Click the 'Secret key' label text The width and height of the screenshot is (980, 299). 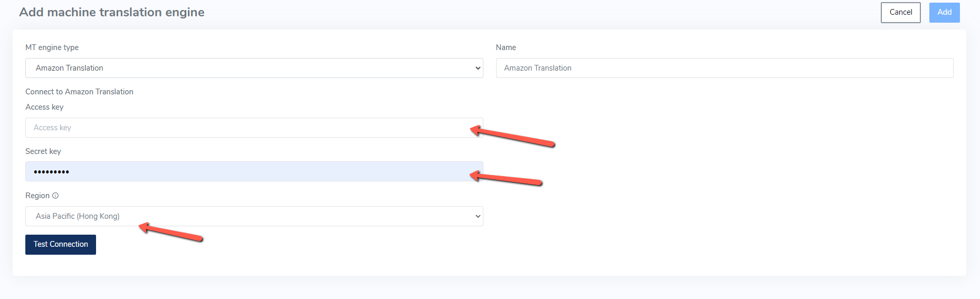pyautogui.click(x=43, y=151)
